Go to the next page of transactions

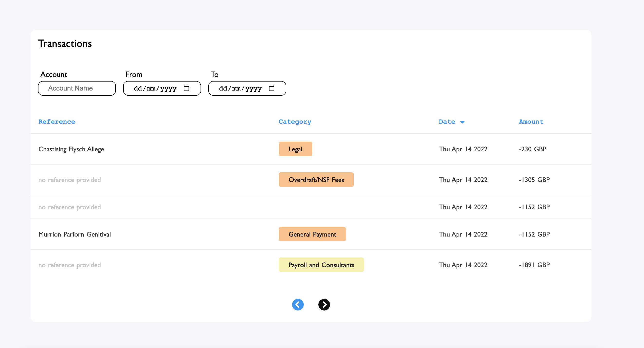click(x=324, y=304)
